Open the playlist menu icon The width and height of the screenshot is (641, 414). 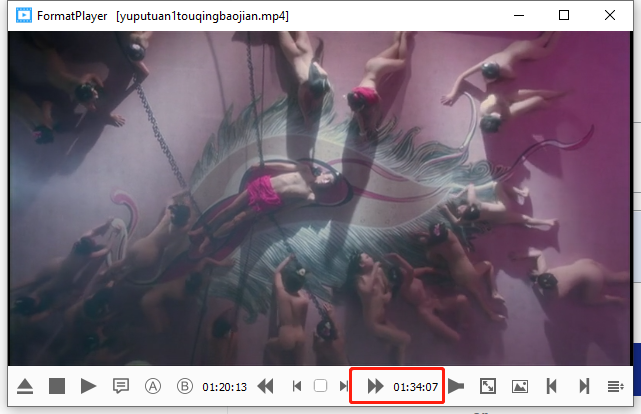tap(615, 386)
